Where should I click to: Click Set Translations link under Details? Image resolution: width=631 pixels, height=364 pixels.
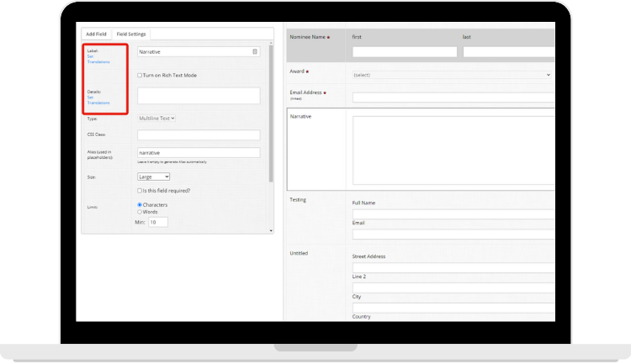(98, 100)
